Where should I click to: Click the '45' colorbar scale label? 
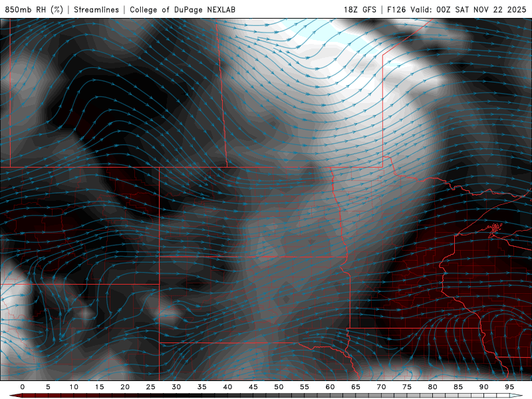[253, 387]
